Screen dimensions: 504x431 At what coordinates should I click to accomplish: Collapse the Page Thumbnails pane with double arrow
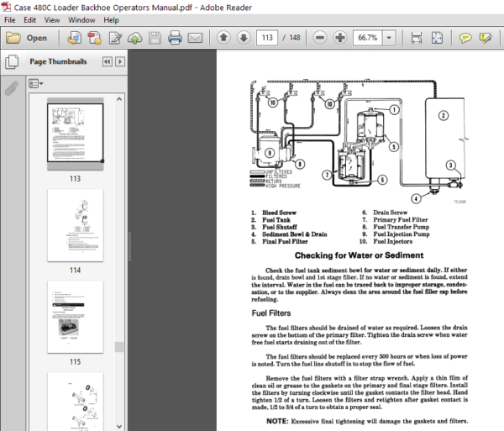(x=108, y=61)
